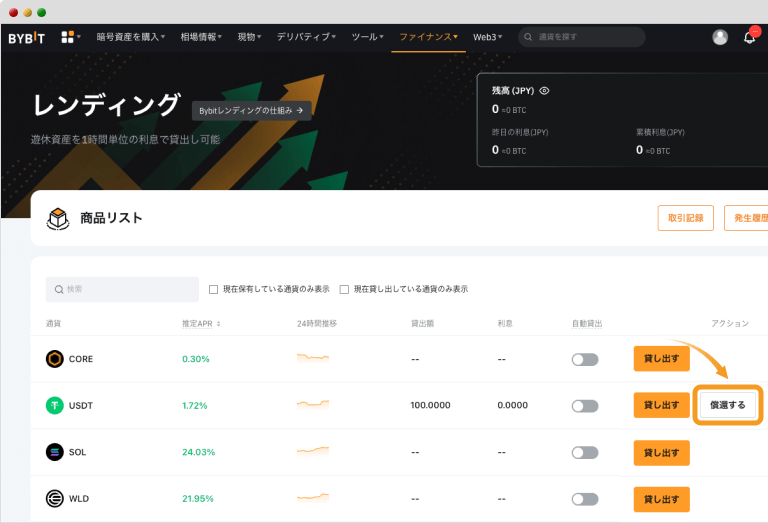This screenshot has width=768, height=523.
Task: Expand 暗号資産を購入 menu
Action: coord(131,37)
